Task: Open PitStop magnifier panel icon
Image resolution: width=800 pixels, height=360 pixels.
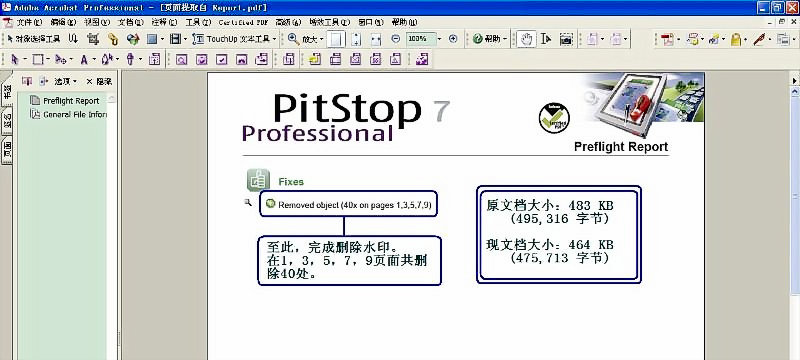Action: coord(181,60)
